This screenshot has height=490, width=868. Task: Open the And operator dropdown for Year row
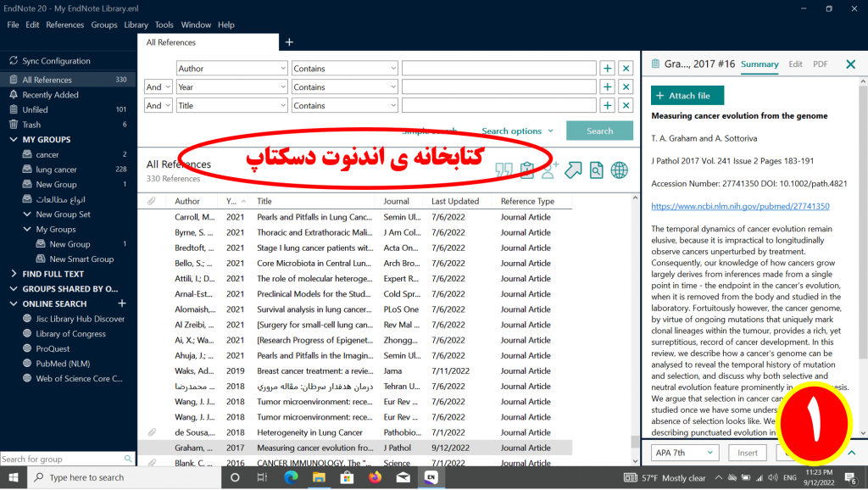pos(159,87)
